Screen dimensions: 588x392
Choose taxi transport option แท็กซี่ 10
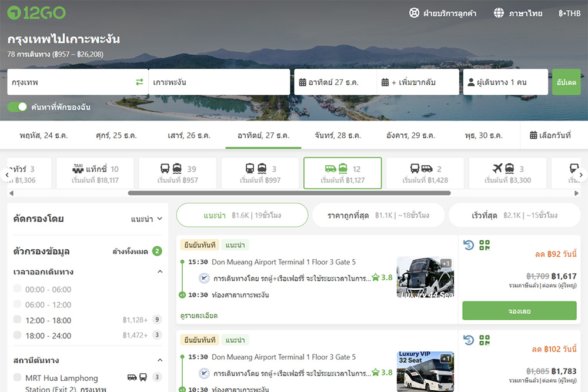tap(95, 173)
